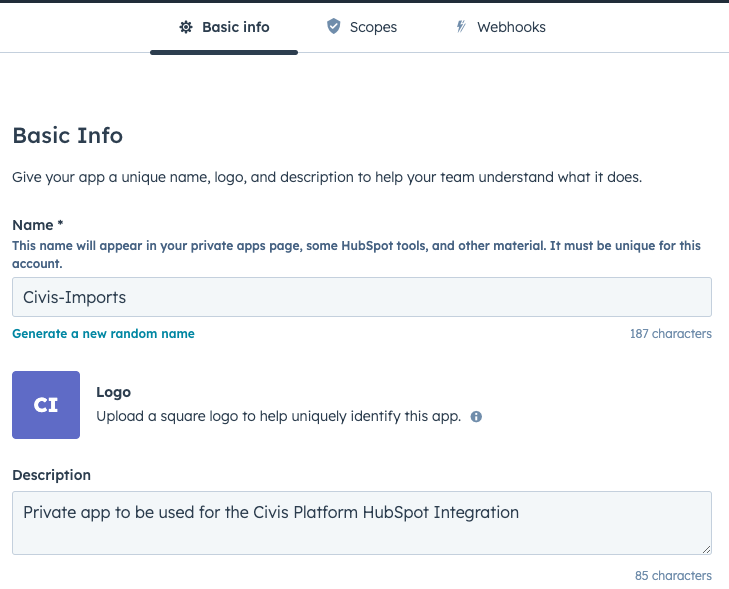Viewport: 729px width, 589px height.
Task: Click the purple CI logo placeholder
Action: pyautogui.click(x=46, y=405)
